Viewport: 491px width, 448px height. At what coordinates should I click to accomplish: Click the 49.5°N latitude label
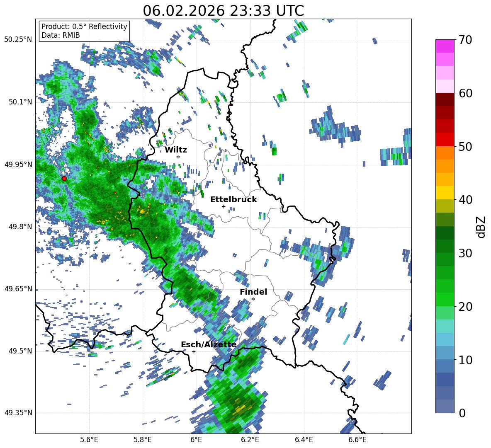click(20, 351)
